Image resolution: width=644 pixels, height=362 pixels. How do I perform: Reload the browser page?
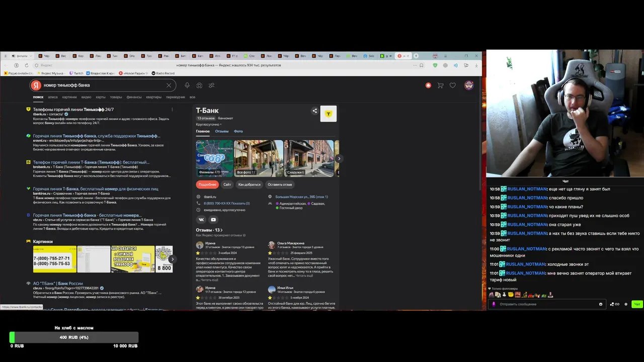pyautogui.click(x=27, y=65)
